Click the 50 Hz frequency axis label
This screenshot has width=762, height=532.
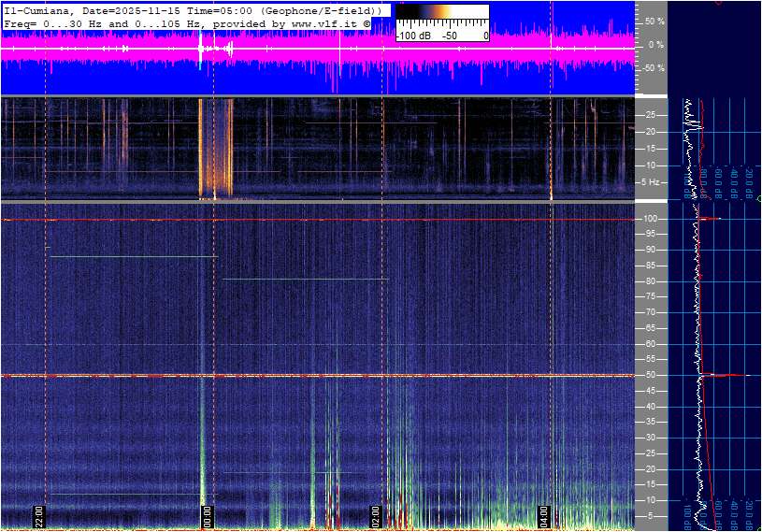pyautogui.click(x=649, y=375)
